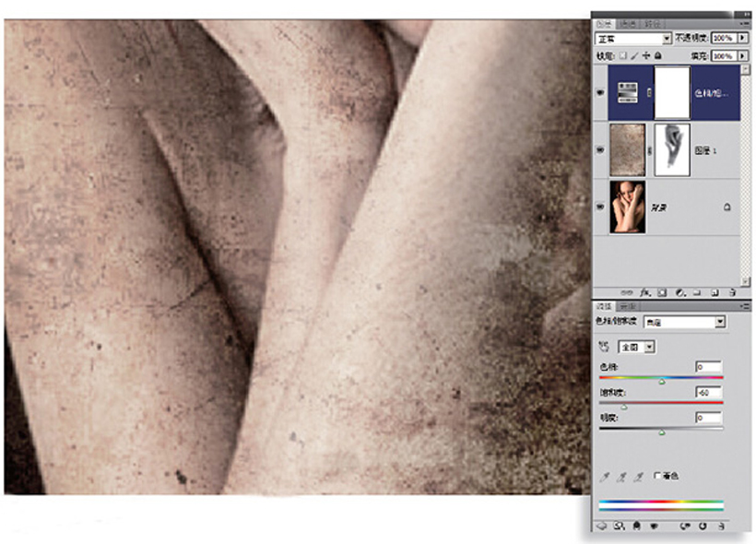Enable the Colorize checkbox

pyautogui.click(x=657, y=476)
